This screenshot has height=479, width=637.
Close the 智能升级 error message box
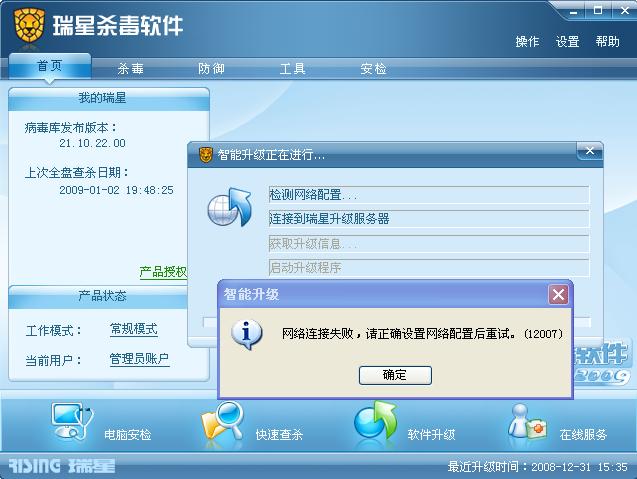558,295
